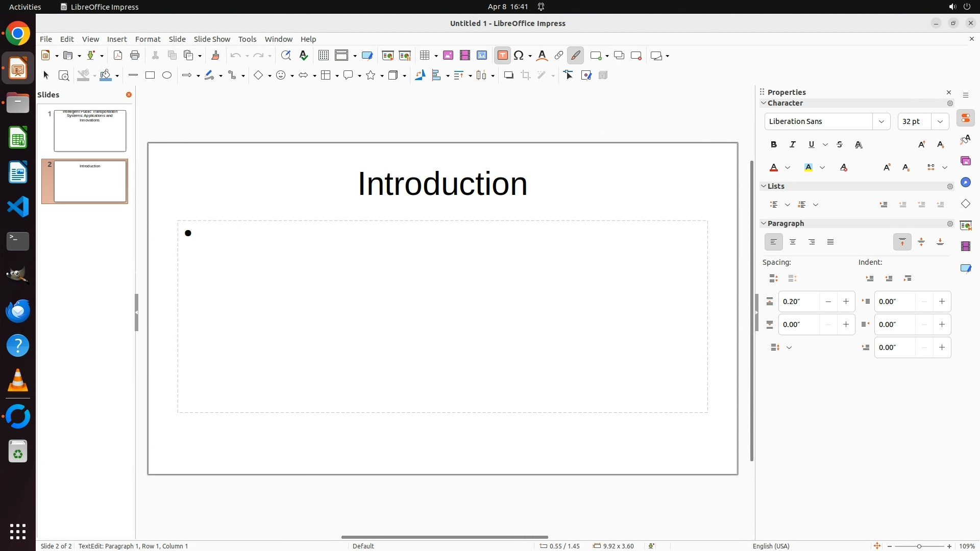Open the Insert Hyperlink tool
Viewport: 980px width, 551px height.
[559, 56]
